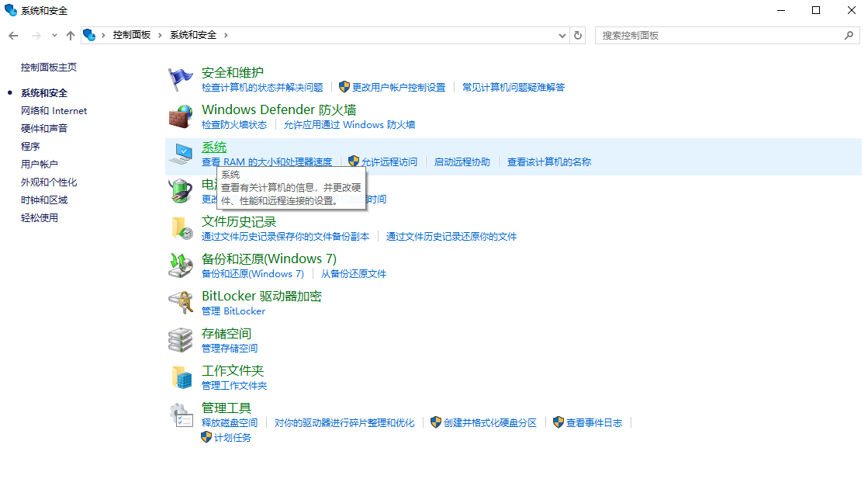Expand the chevron after 控制面板 breadcrumb

(x=161, y=36)
